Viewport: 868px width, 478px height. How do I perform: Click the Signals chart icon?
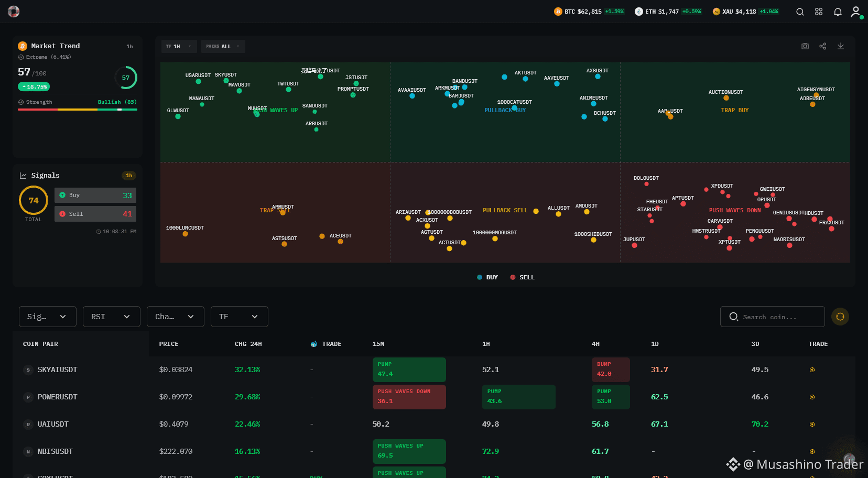(23, 176)
